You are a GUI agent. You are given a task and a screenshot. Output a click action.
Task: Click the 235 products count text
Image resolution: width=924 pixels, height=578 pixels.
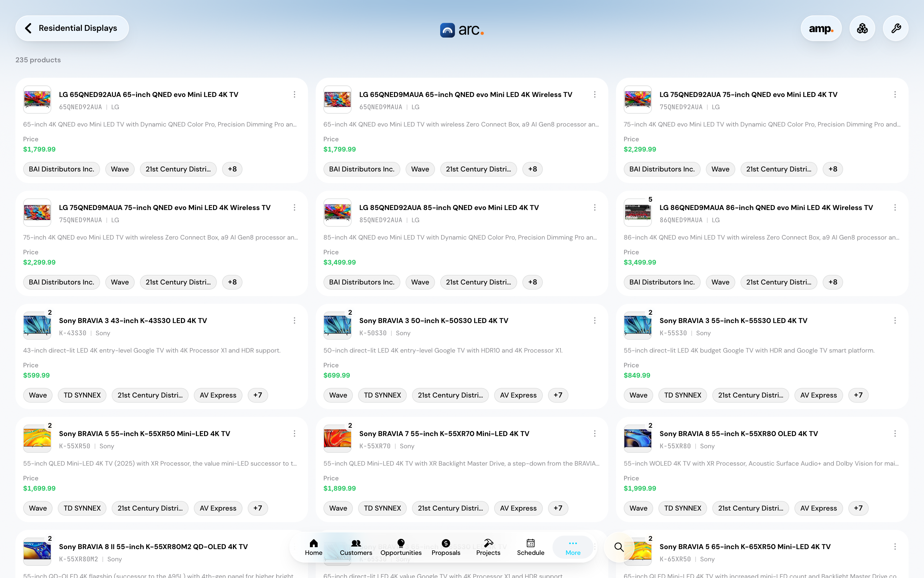pos(38,60)
